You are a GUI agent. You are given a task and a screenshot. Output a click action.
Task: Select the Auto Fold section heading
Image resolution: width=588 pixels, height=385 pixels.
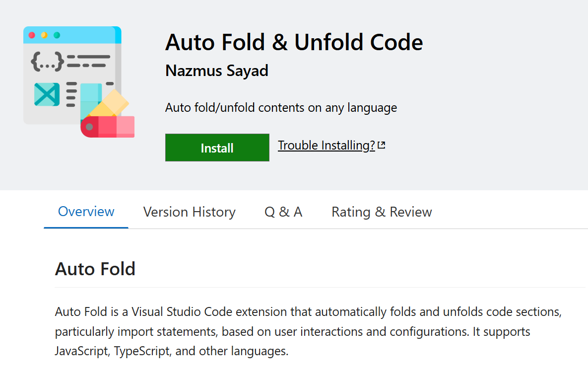point(95,269)
